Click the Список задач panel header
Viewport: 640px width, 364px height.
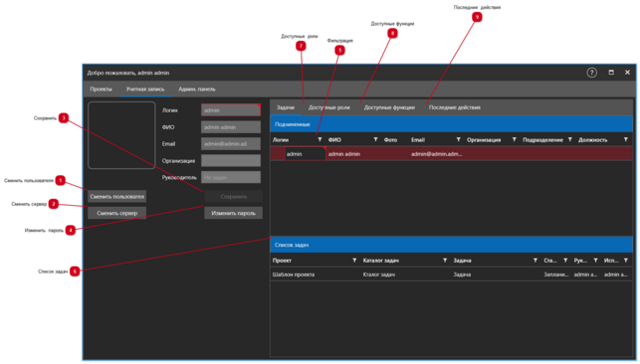(452, 245)
